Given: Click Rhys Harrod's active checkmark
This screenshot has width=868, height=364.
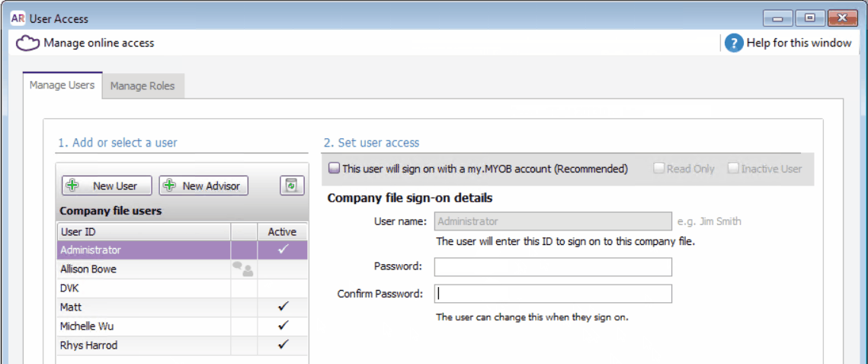Looking at the screenshot, I should [x=282, y=345].
